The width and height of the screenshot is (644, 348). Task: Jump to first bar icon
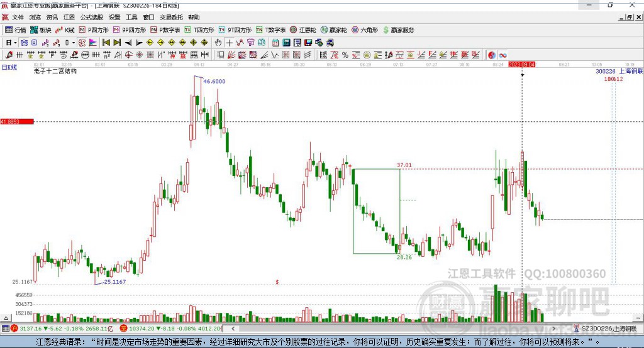106,43
